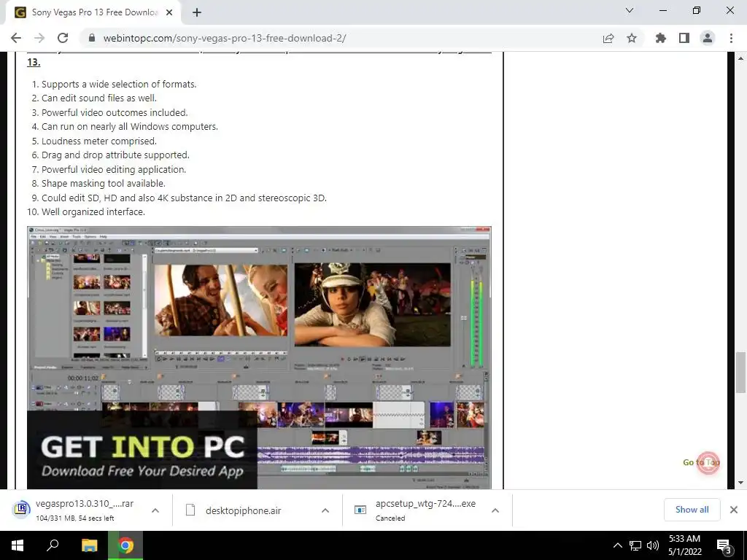Screen dimensions: 747x560
Task: Click text 'Powerful video outcomes included.'
Action: click(115, 113)
